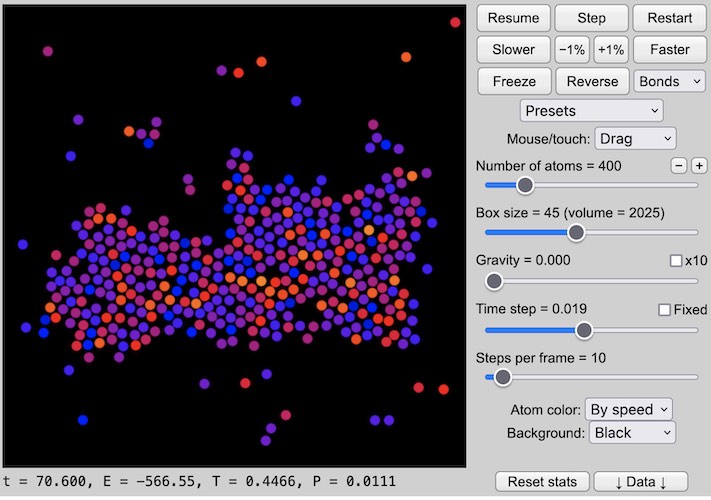Open the Mouse/touch Drag selector
The width and height of the screenshot is (711, 500).
(x=635, y=139)
